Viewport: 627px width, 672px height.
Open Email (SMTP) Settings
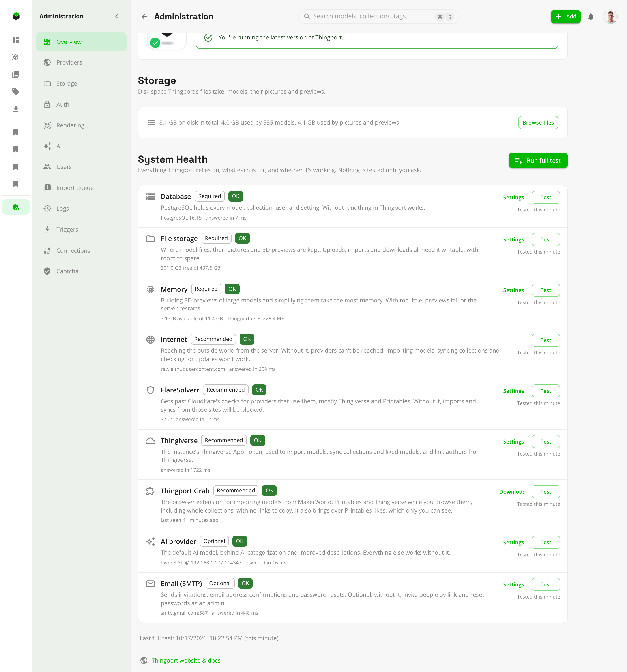click(513, 584)
